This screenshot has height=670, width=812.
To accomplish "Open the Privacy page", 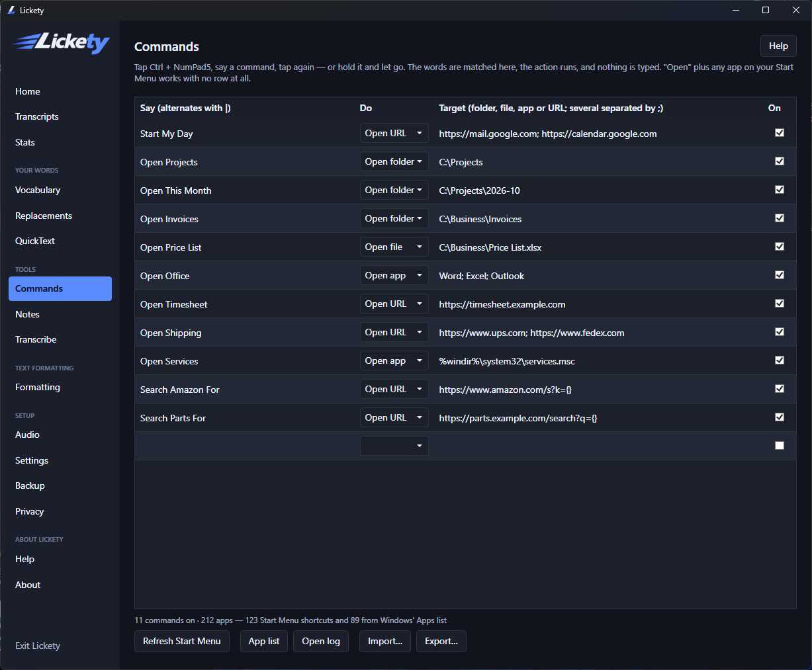I will pos(60,511).
